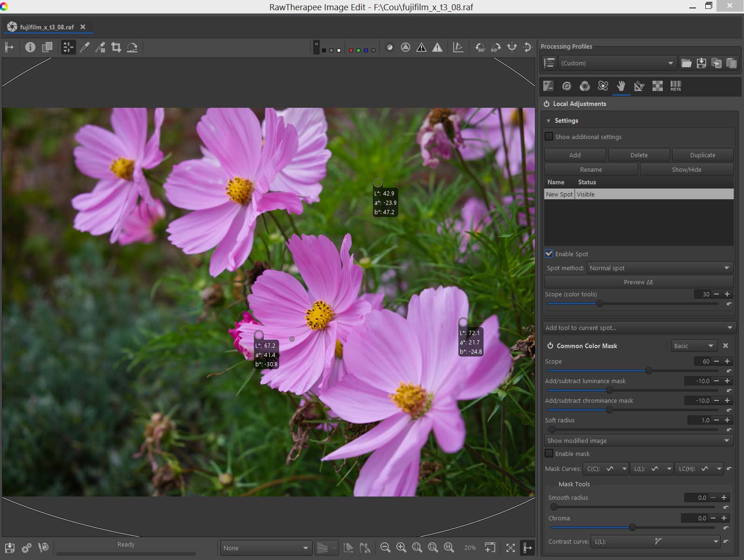This screenshot has height=560, width=744.
Task: Open the Local adjustments hand tab icon
Action: pyautogui.click(x=621, y=86)
